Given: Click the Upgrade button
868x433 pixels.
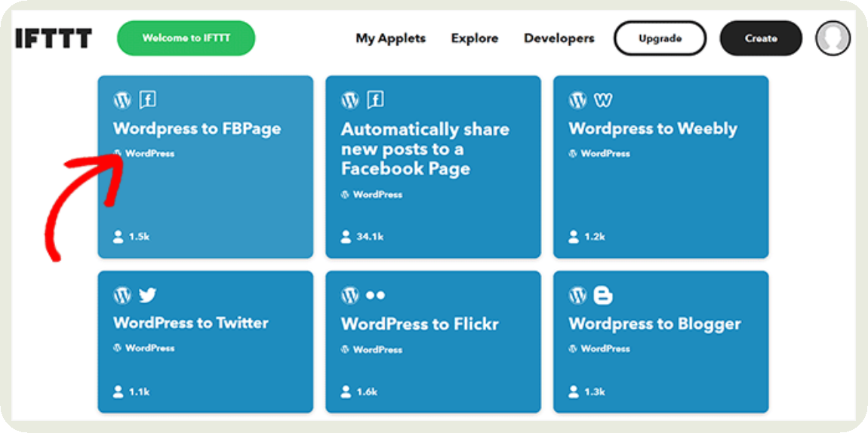Looking at the screenshot, I should 660,38.
